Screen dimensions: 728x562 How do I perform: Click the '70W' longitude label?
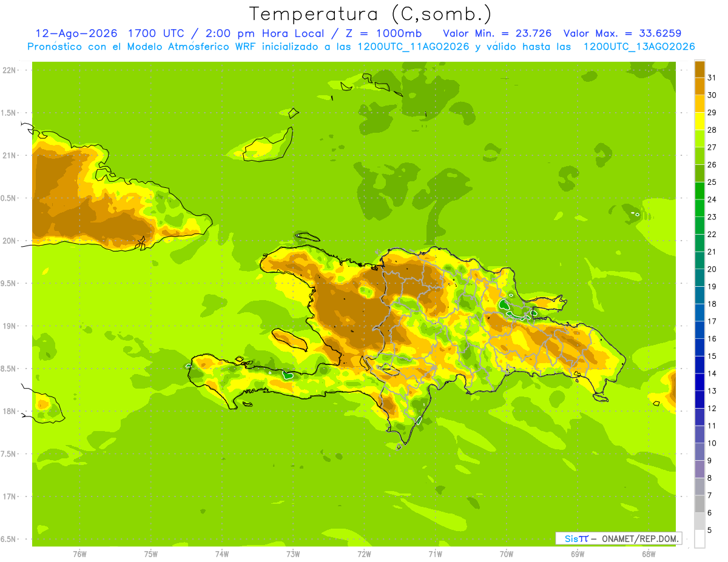coord(507,554)
